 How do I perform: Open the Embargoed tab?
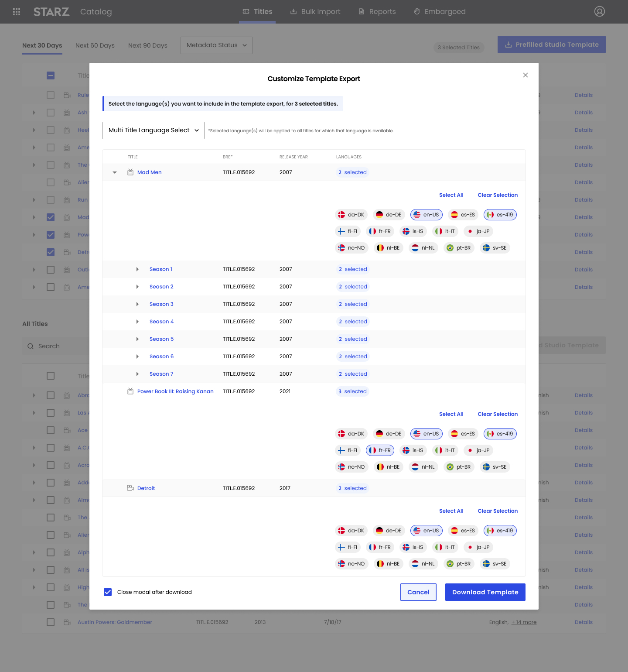click(440, 12)
